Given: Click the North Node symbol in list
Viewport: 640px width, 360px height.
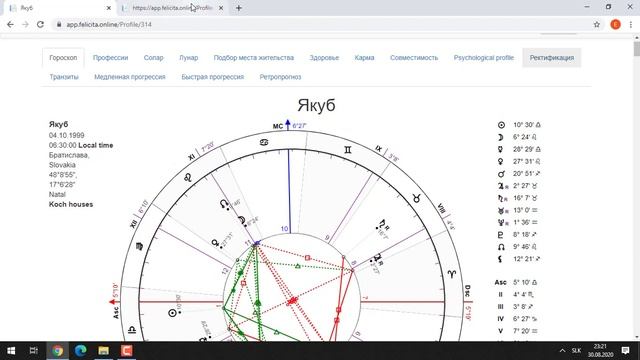Looking at the screenshot, I should coord(501,247).
